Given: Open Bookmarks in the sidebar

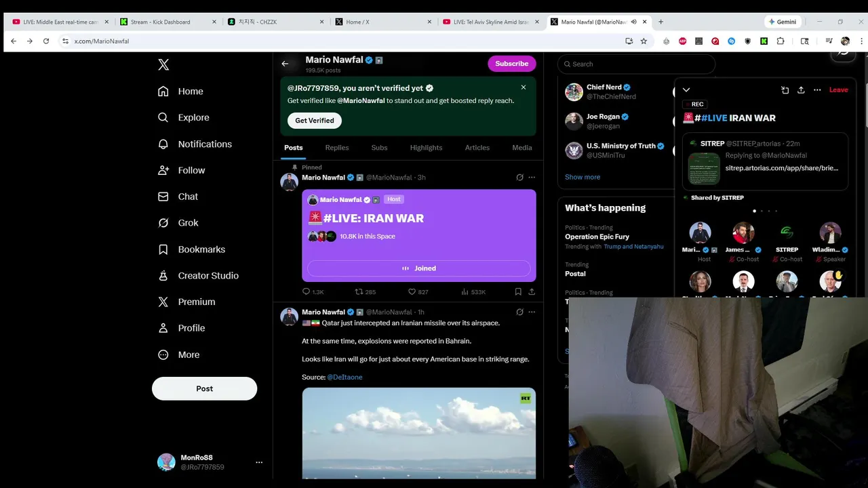Looking at the screenshot, I should [x=192, y=249].
